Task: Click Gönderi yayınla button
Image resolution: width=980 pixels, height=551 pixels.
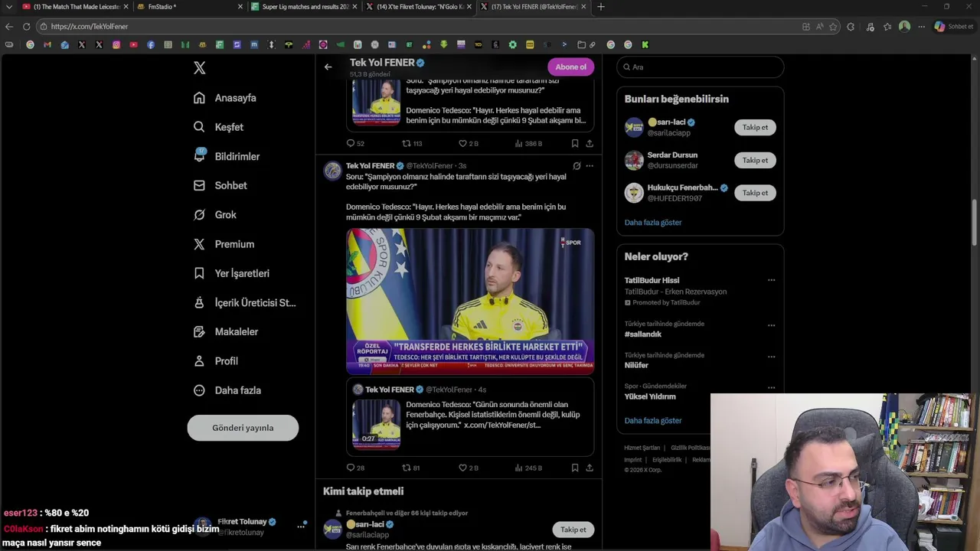Action: [243, 428]
